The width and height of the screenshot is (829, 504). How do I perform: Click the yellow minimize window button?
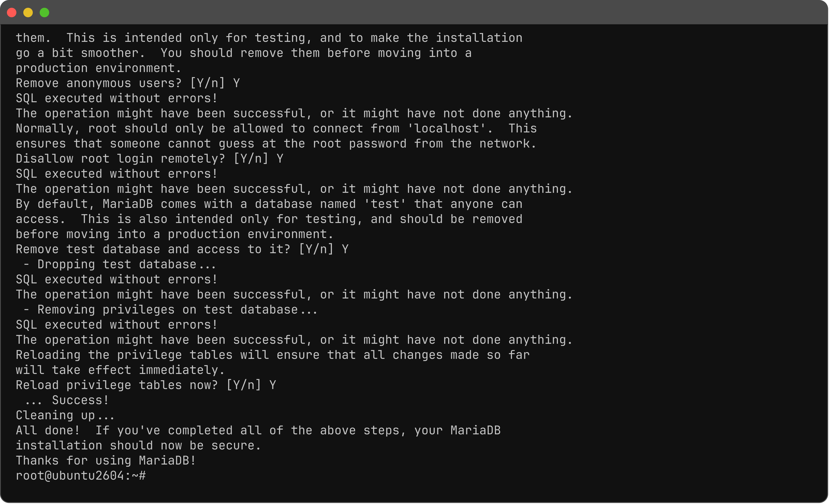click(28, 13)
